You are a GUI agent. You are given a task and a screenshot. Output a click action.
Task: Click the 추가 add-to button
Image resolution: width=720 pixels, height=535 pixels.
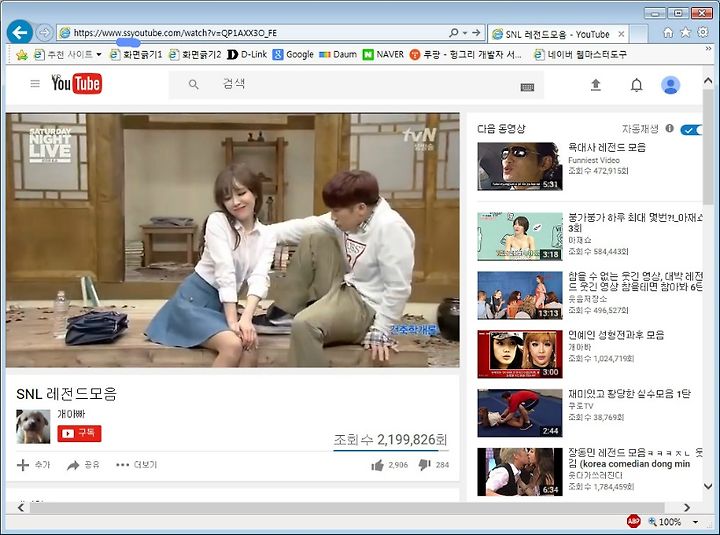(x=33, y=465)
